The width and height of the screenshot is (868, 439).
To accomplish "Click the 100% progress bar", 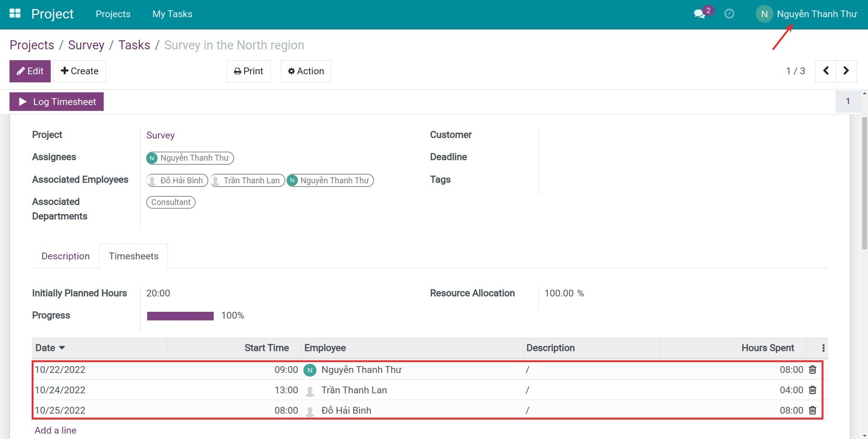I will point(180,315).
